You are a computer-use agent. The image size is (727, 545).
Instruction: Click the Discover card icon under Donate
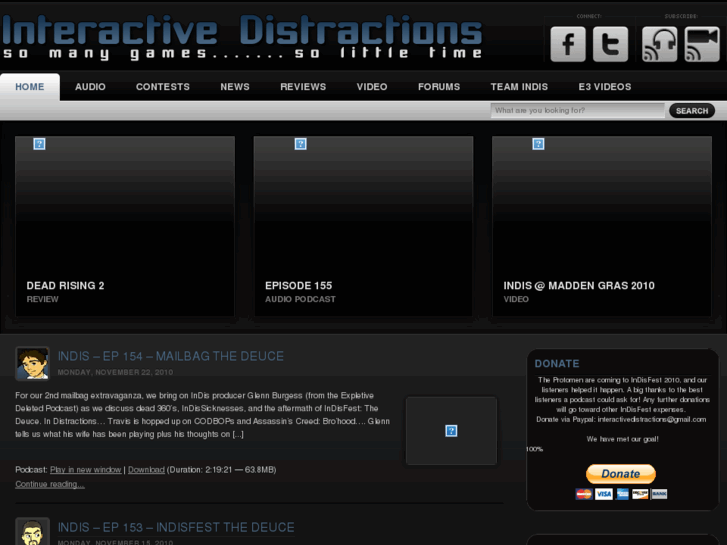(x=640, y=494)
